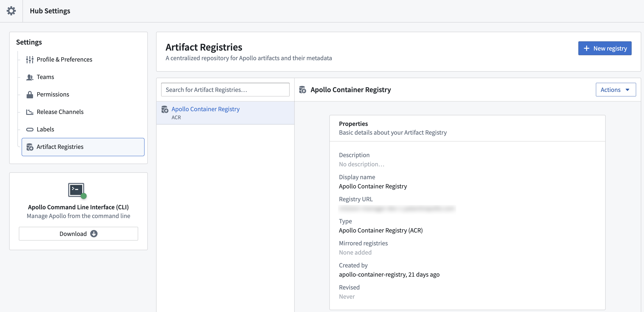Click the ACR subtitle in the list row
This screenshot has width=644, height=312.
click(x=176, y=117)
